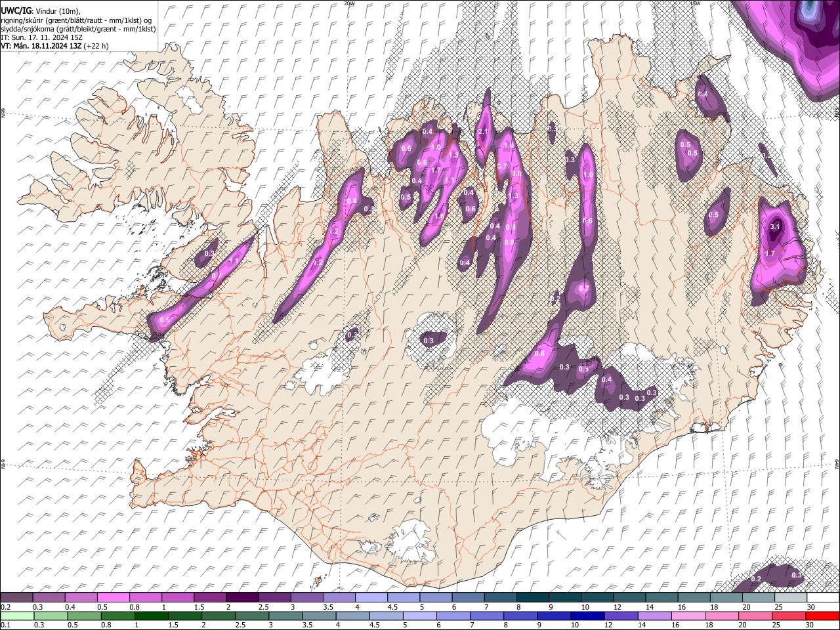This screenshot has width=840, height=630.
Task: Click the pale gray 25 swatch in the snow legend
Action: click(790, 597)
